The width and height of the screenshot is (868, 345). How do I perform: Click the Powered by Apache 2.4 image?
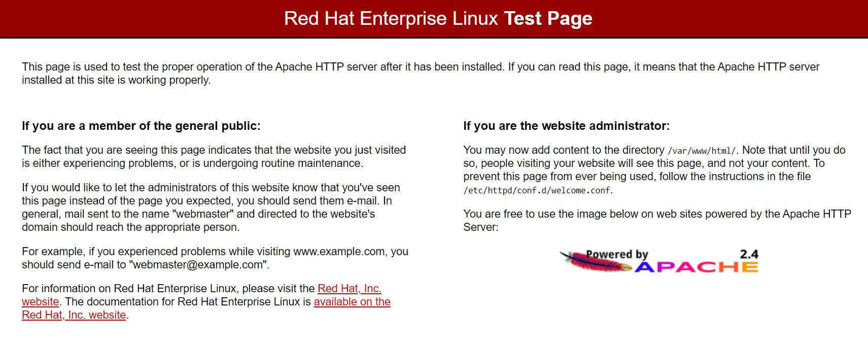(659, 261)
